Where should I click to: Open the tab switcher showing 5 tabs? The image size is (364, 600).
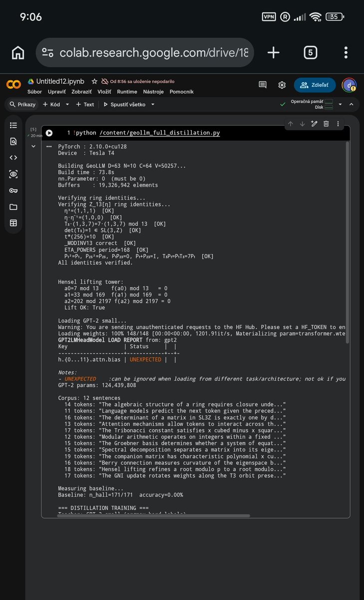coord(311,52)
